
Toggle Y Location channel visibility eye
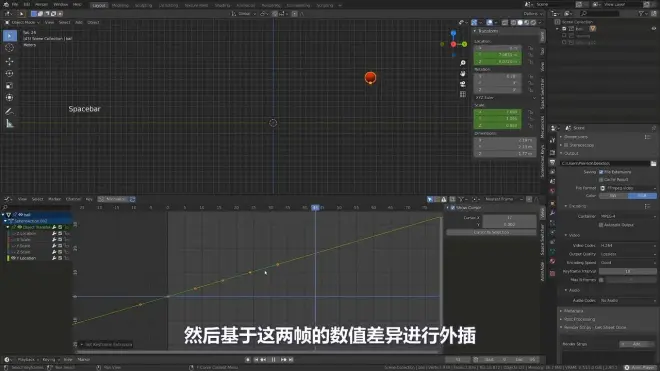[13, 258]
